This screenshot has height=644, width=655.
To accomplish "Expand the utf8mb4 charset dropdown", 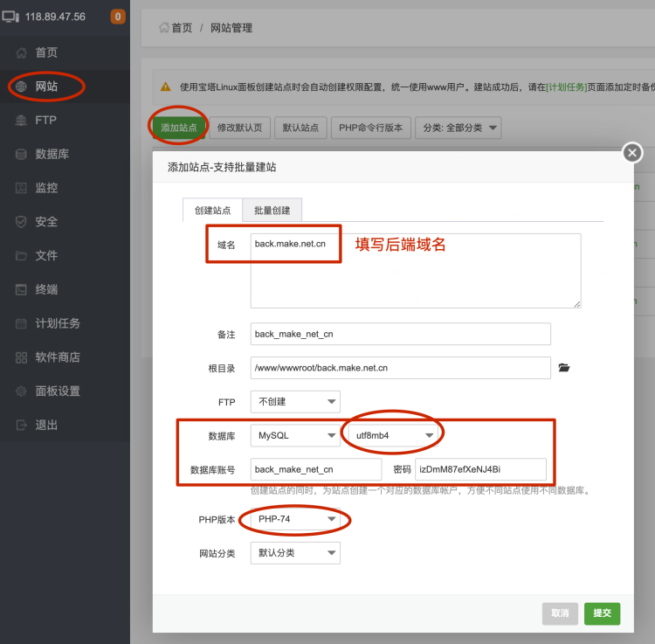I will [392, 435].
